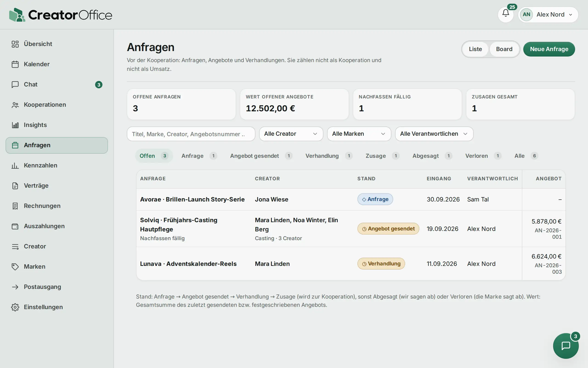This screenshot has height=368, width=588.
Task: Click offer number AN-2026-001
Action: pos(548,234)
